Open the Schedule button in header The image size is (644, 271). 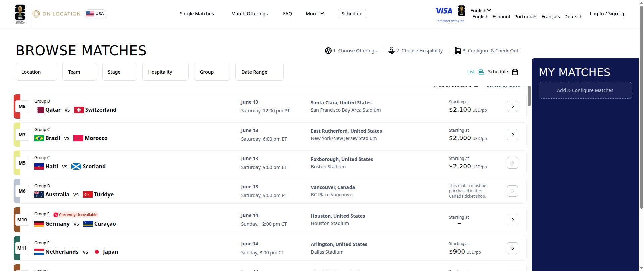pos(352,14)
